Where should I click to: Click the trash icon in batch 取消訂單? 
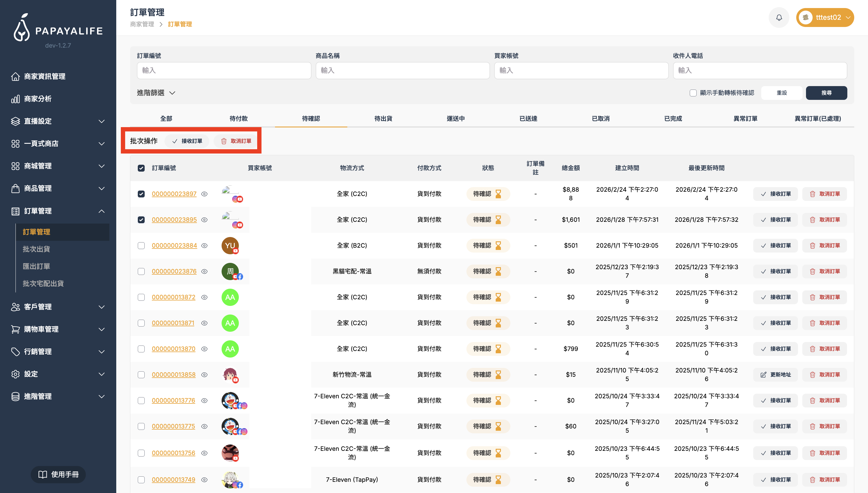[x=224, y=141]
